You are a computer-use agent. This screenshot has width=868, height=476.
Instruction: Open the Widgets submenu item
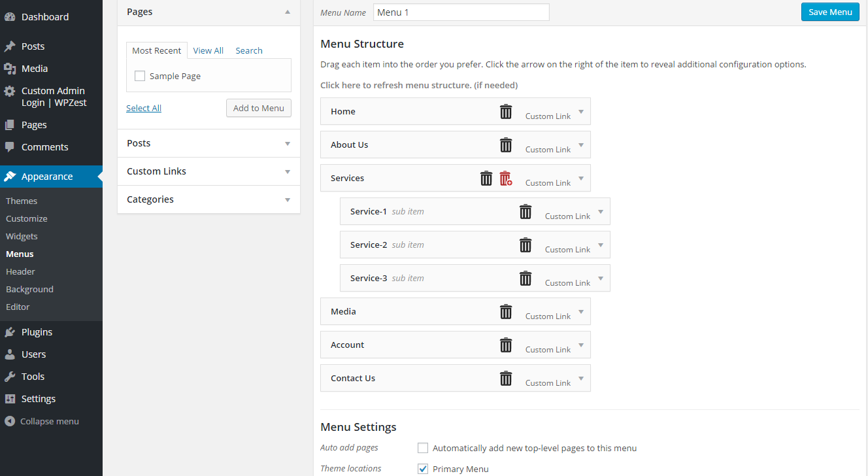point(22,236)
